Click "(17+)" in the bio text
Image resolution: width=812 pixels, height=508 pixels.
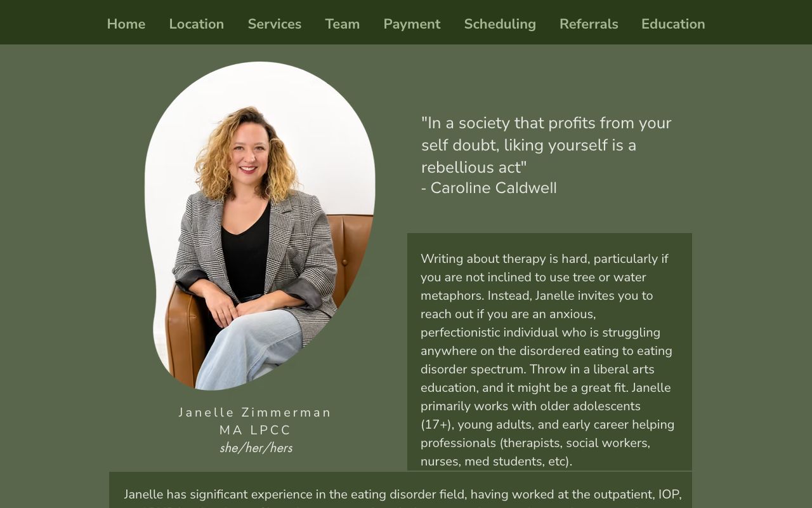coord(435,425)
